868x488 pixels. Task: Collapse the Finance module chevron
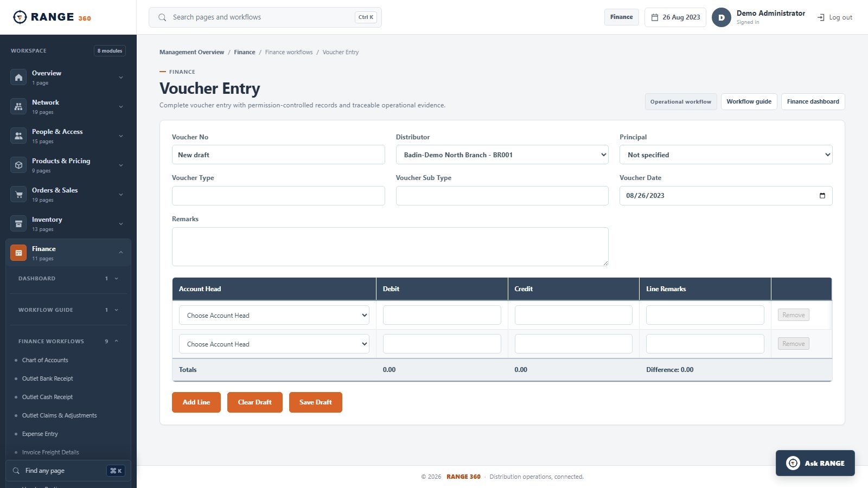coord(121,253)
